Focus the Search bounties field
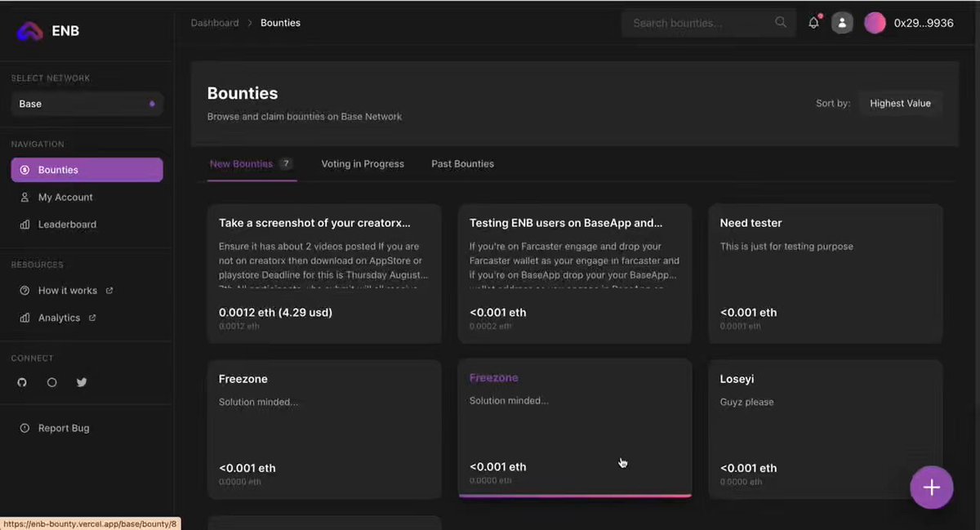The height and width of the screenshot is (530, 980). pos(708,23)
